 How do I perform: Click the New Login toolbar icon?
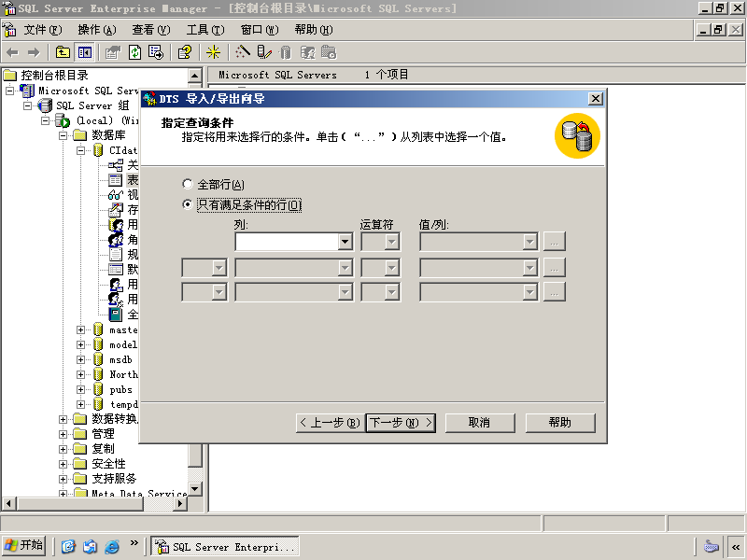(x=307, y=52)
